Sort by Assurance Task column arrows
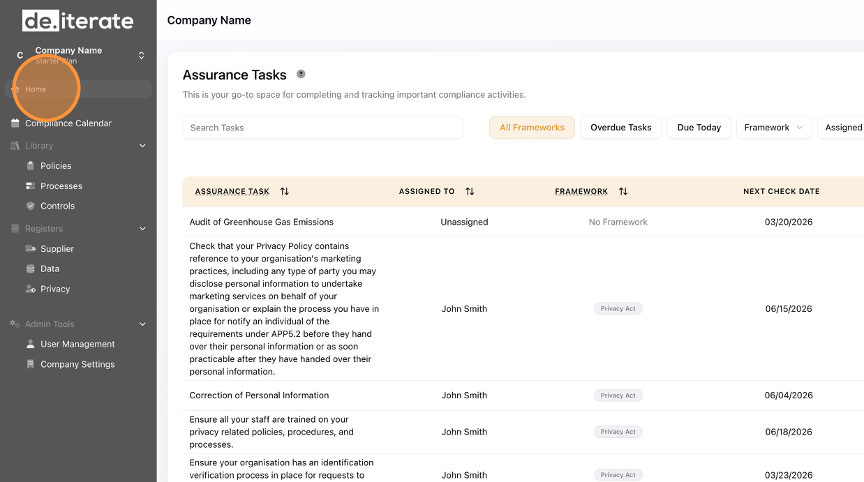 284,191
